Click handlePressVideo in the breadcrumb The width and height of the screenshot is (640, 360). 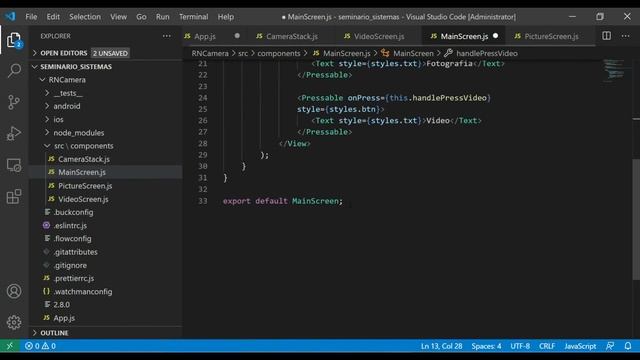(487, 53)
